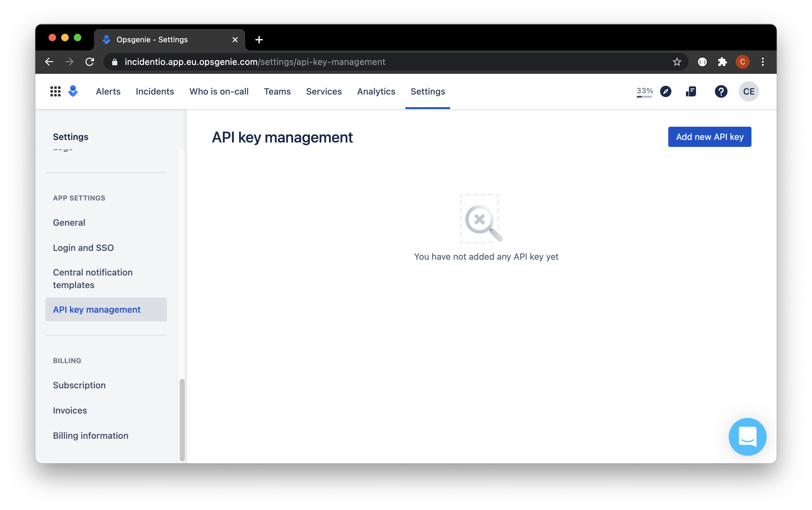Image resolution: width=812 pixels, height=510 pixels.
Task: Click the 33% setup progress indicator
Action: 644,91
